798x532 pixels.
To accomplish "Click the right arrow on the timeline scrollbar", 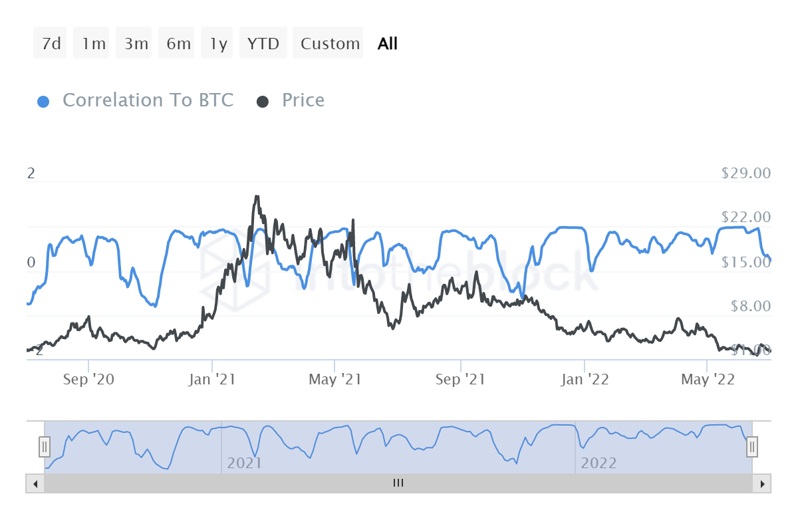I will 761,483.
